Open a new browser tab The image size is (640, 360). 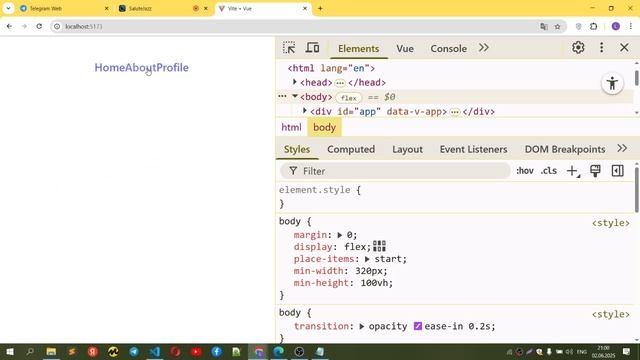320,9
